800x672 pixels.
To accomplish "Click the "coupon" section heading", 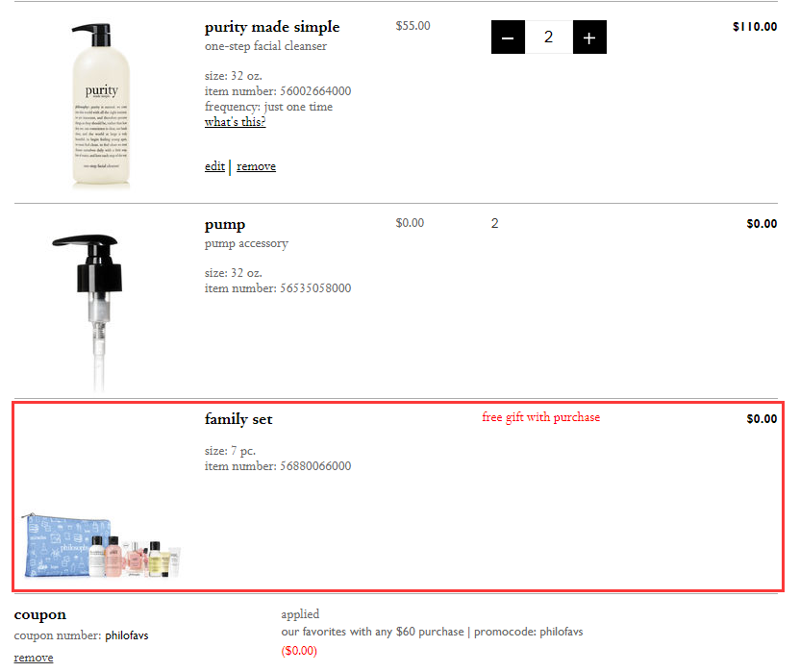I will (x=40, y=614).
